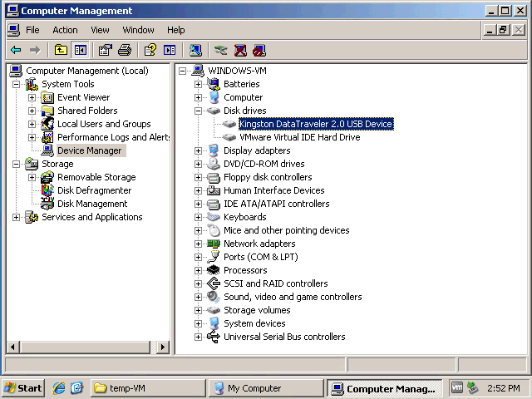Collapse the System Tools node

tap(16, 84)
